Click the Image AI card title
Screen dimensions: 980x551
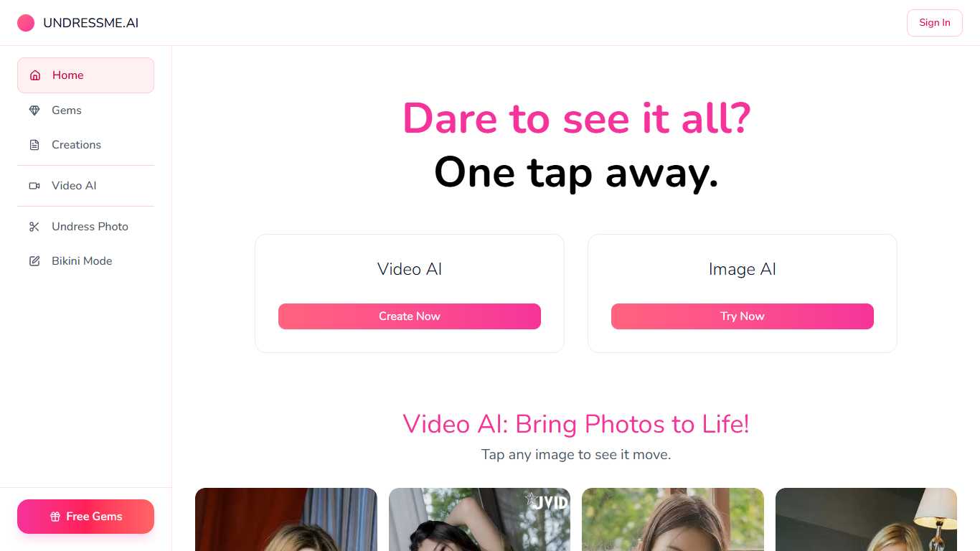743,269
